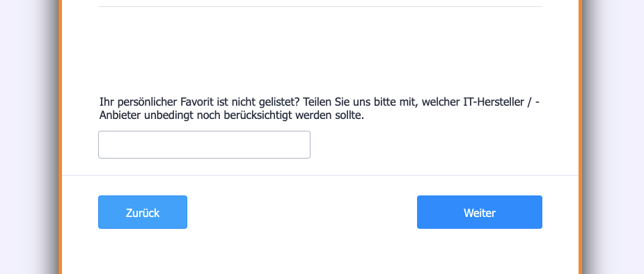The image size is (644, 274).
Task: Place cursor in the empty favorite-vendor box
Action: point(204,145)
